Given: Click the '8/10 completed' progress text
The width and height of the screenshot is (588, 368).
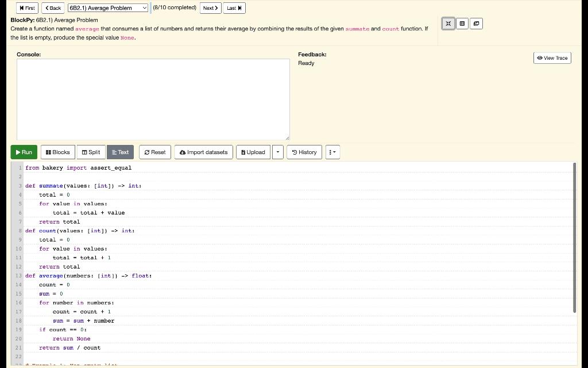Looking at the screenshot, I should 175,7.
